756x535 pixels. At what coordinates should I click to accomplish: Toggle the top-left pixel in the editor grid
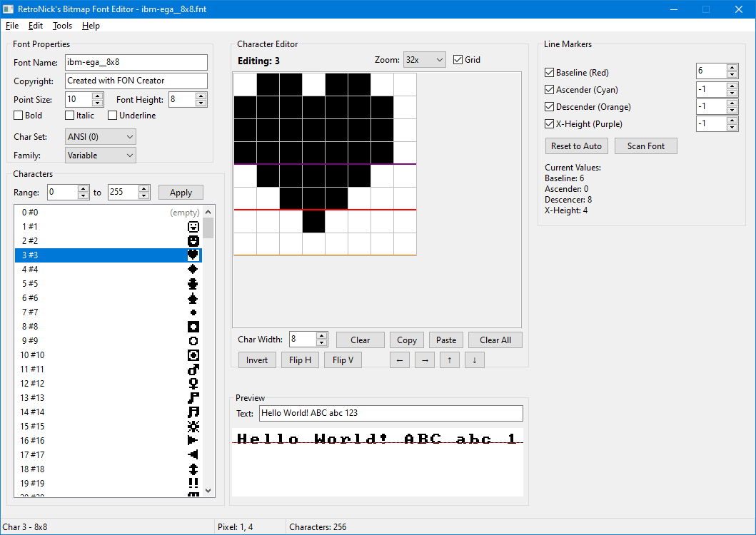pos(246,84)
